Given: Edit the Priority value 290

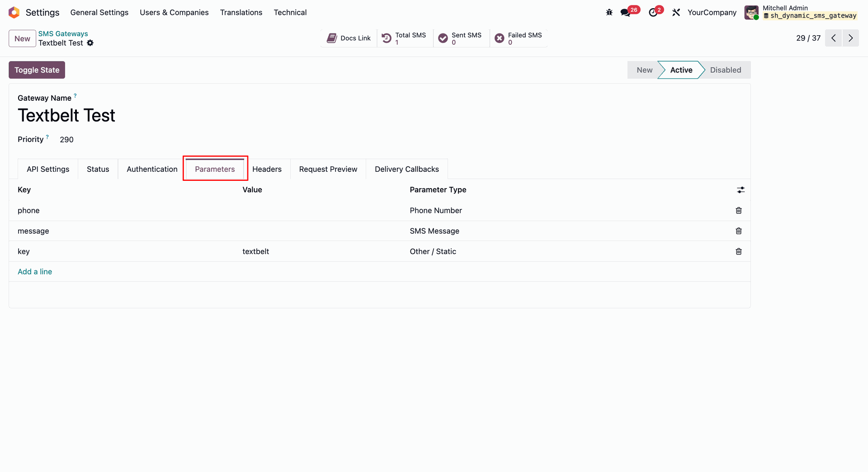Looking at the screenshot, I should click(66, 140).
